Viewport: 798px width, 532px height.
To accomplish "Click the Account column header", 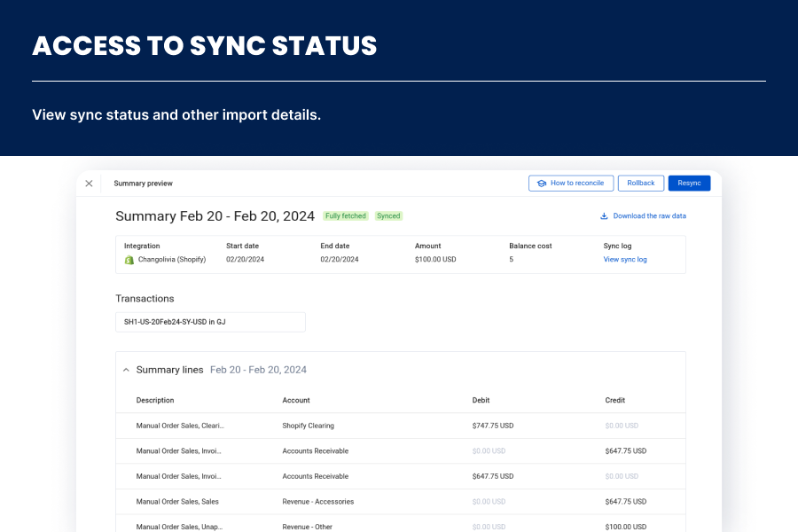I will [296, 401].
